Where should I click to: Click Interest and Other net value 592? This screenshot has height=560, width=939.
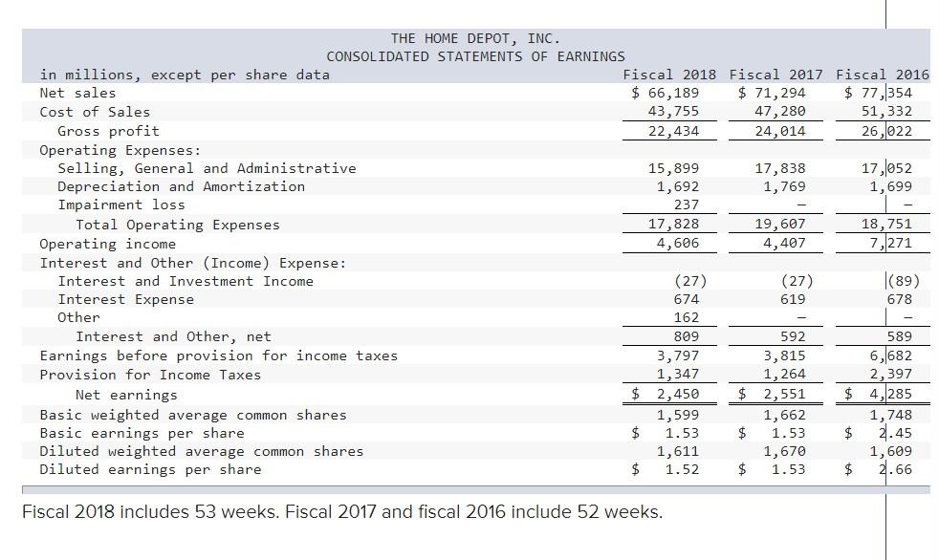pyautogui.click(x=793, y=336)
